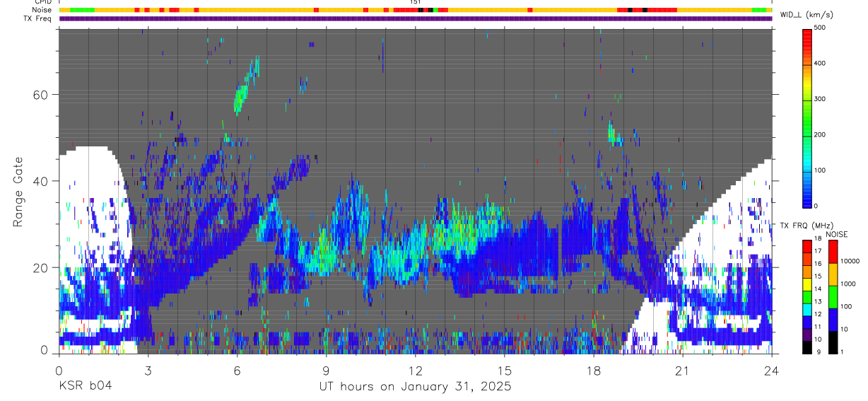868x401 pixels.
Task: Click the purple TX Freq strip above plot
Action: pyautogui.click(x=415, y=18)
